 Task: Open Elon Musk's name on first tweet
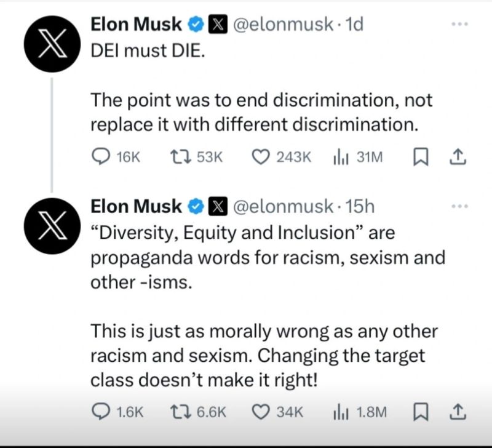[x=137, y=24]
